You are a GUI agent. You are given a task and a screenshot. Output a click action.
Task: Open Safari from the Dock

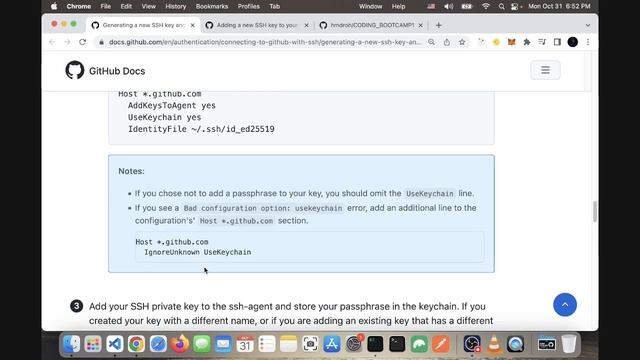[158, 344]
